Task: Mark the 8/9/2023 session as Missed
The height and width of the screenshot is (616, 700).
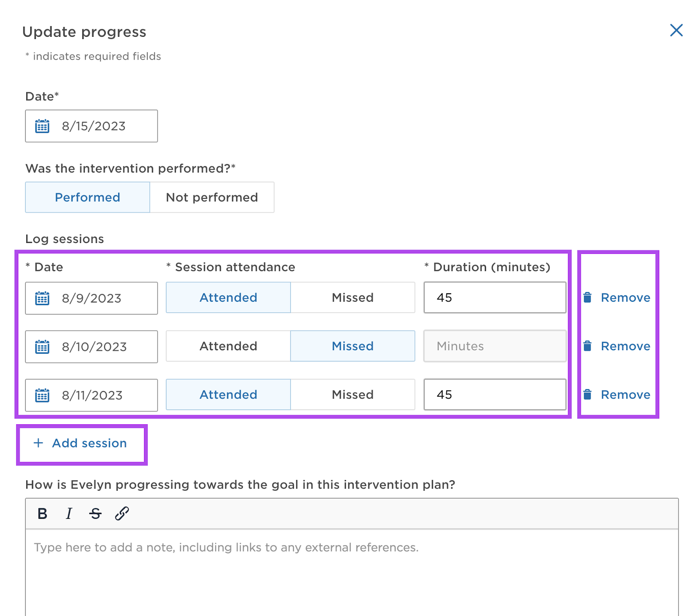Action: [353, 298]
